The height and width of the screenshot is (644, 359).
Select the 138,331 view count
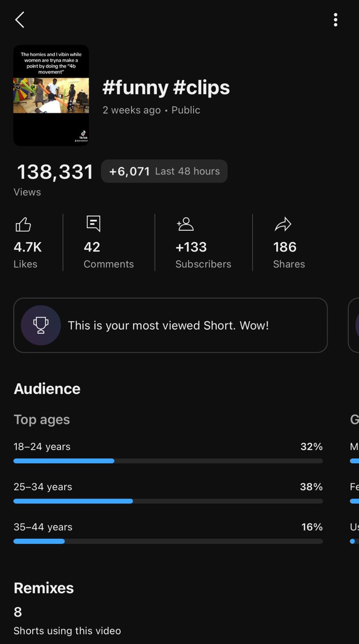[55, 172]
